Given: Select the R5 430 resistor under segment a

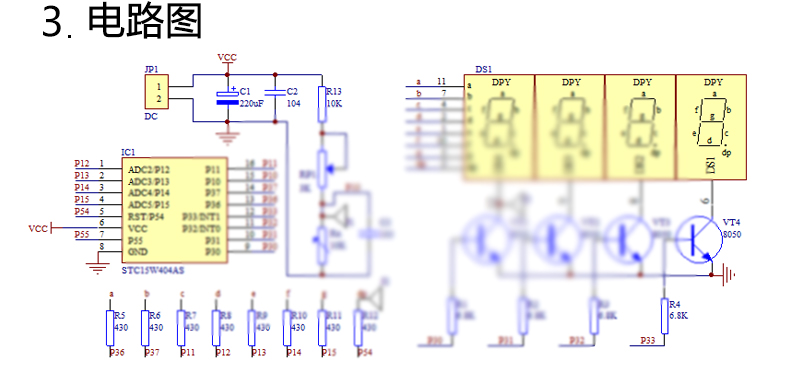Looking at the screenshot, I should 110,328.
